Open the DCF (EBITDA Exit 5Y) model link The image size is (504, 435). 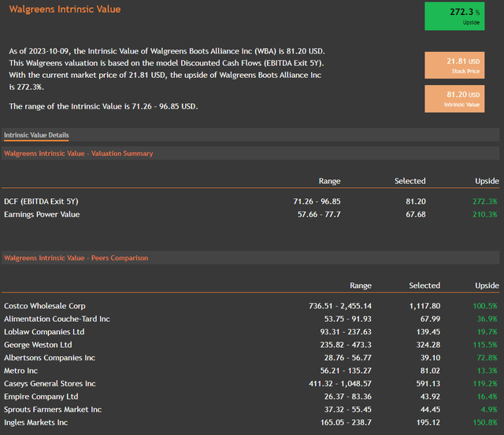click(41, 202)
